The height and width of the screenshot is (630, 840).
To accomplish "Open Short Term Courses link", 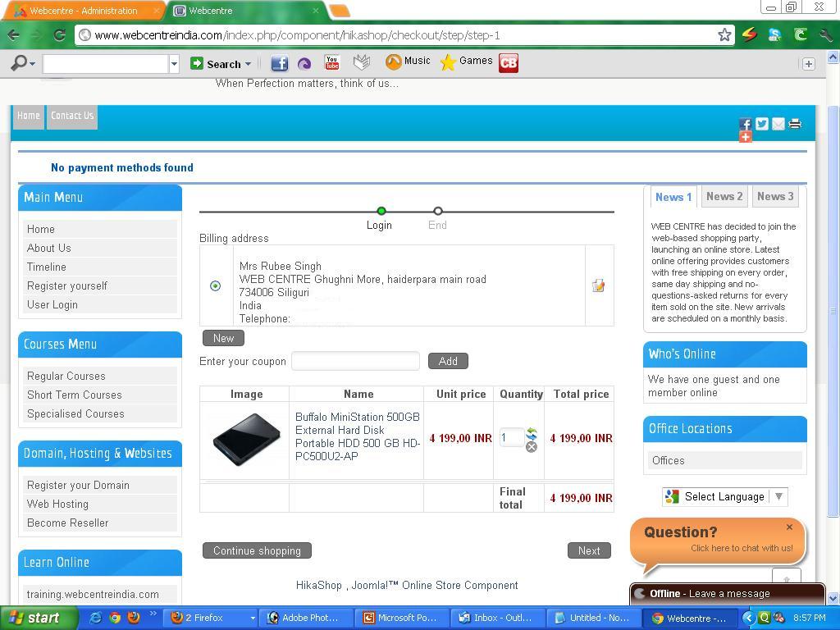I will click(x=100, y=395).
